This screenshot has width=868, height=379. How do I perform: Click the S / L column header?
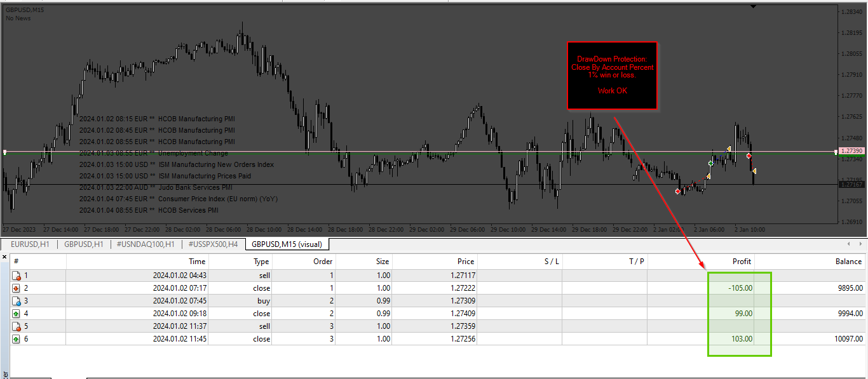coord(520,261)
